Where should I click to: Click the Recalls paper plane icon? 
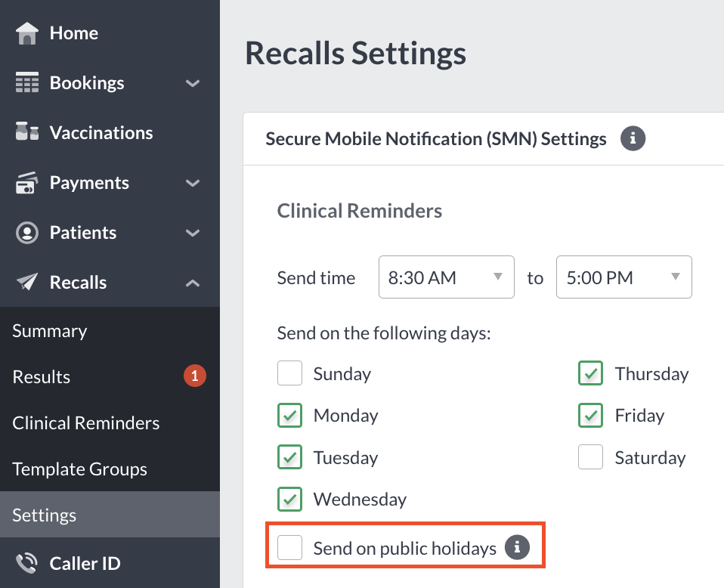26,281
